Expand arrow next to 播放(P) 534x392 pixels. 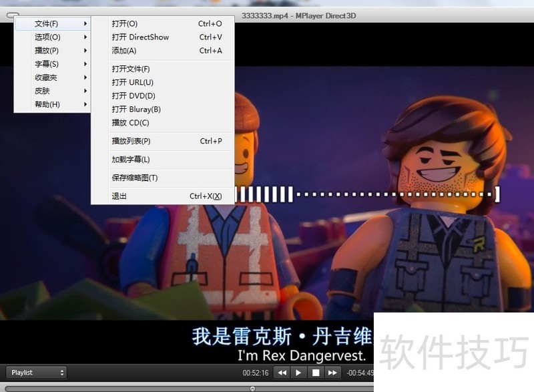tap(85, 50)
